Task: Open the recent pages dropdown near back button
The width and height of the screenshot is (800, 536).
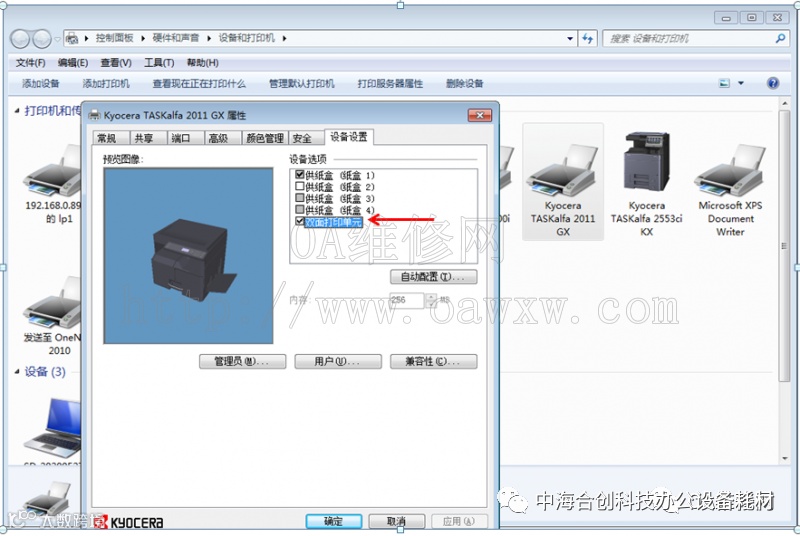Action: [x=57, y=39]
